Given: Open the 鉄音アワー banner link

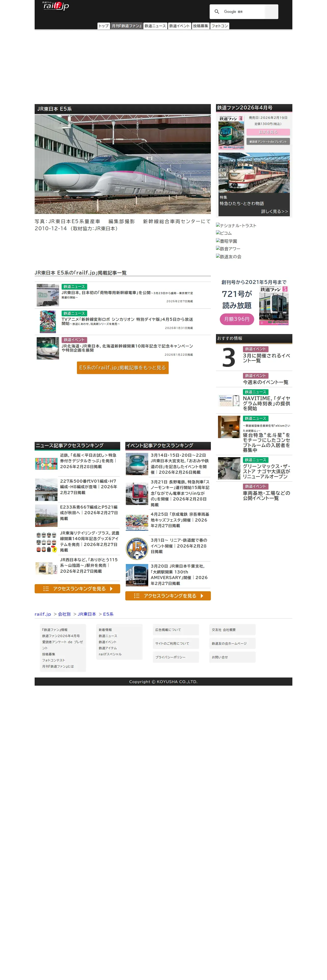Looking at the screenshot, I should [228, 249].
